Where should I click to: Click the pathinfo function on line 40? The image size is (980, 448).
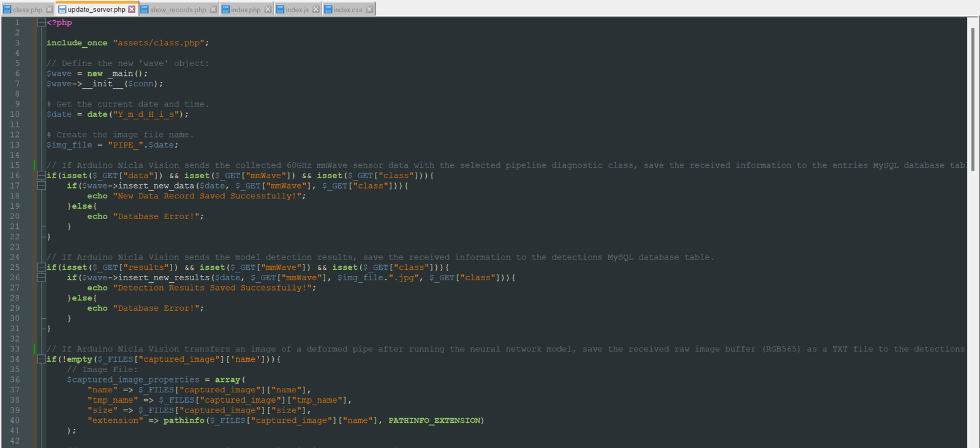[184, 420]
